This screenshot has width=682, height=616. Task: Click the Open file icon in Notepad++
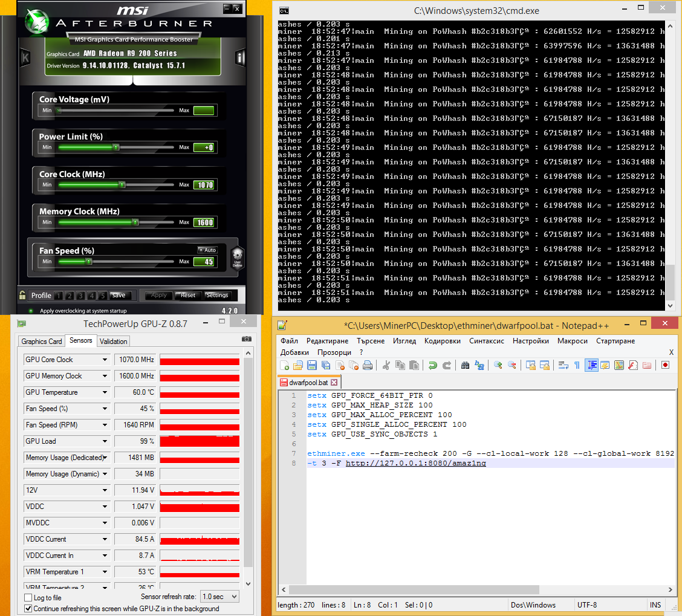(x=298, y=365)
